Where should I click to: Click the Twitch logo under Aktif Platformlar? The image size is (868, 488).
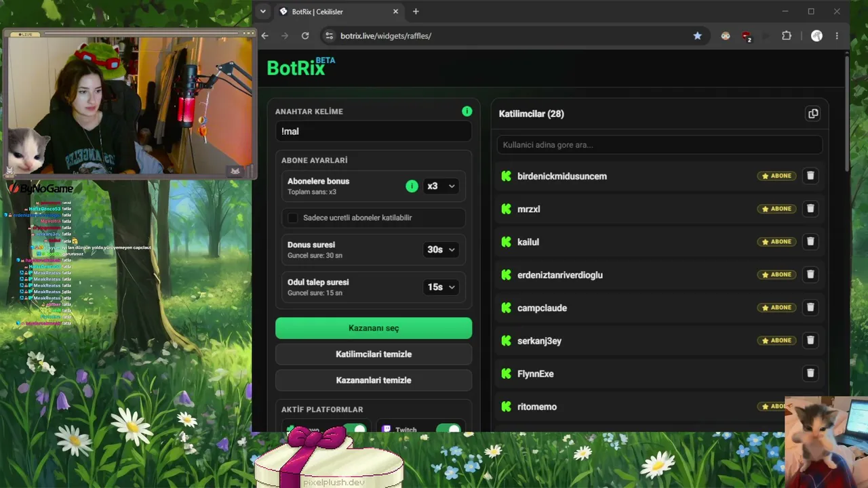pyautogui.click(x=387, y=429)
